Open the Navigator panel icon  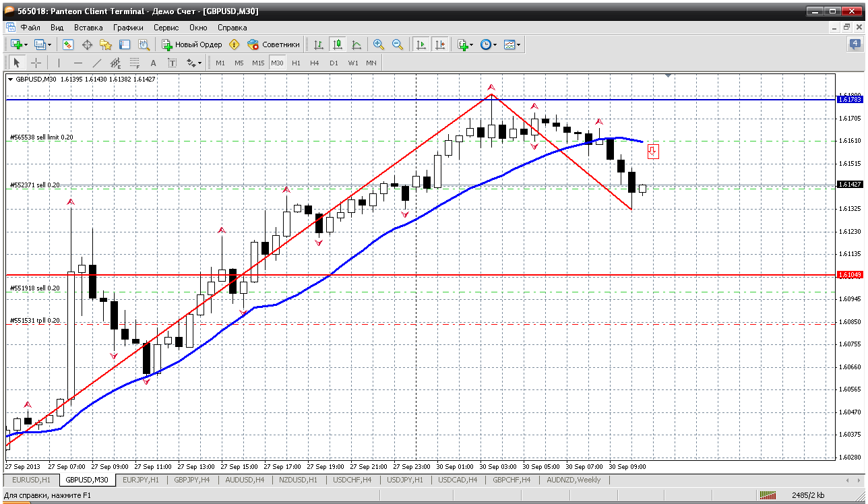click(x=106, y=44)
